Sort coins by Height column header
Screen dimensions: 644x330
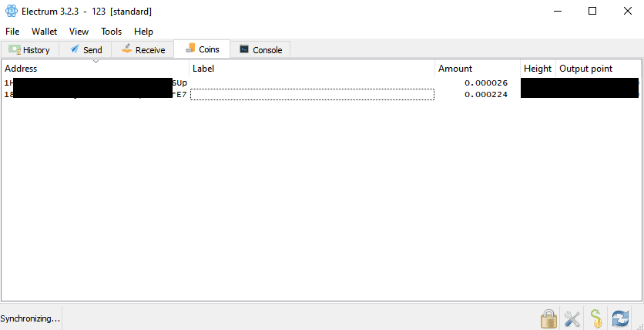[x=538, y=69]
